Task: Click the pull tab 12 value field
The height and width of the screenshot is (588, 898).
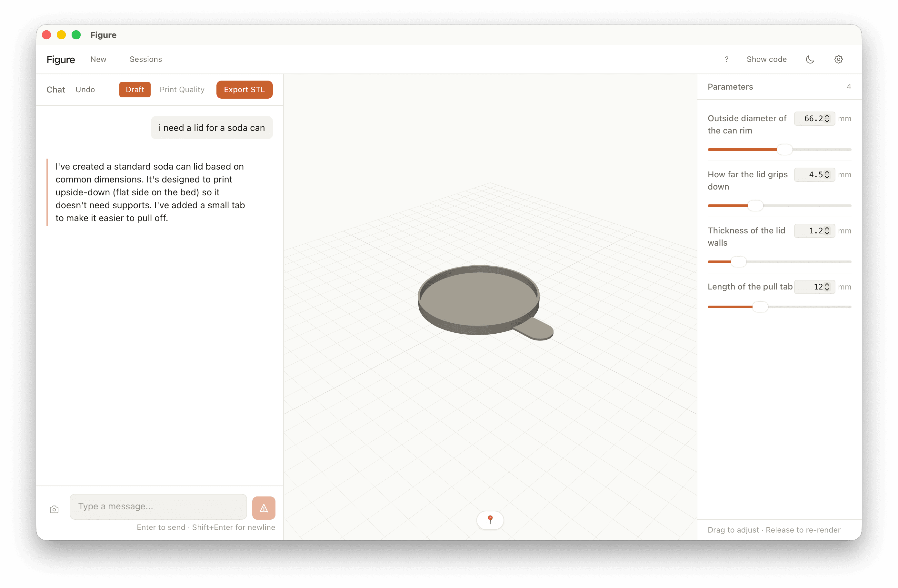Action: click(814, 287)
